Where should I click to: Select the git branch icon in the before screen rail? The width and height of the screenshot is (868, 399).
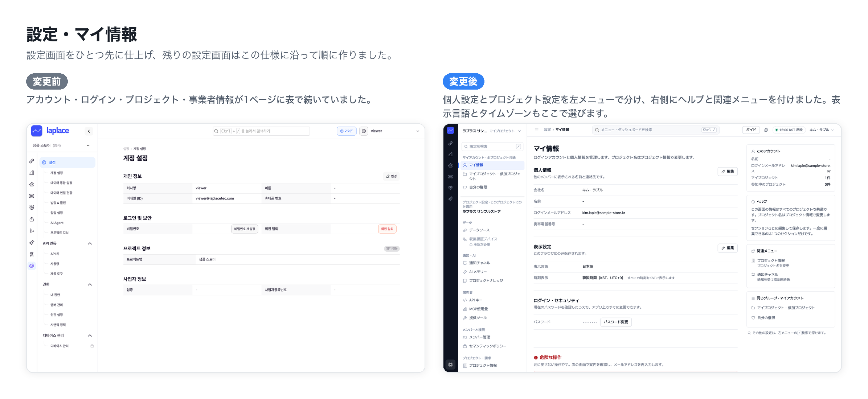pos(32,231)
